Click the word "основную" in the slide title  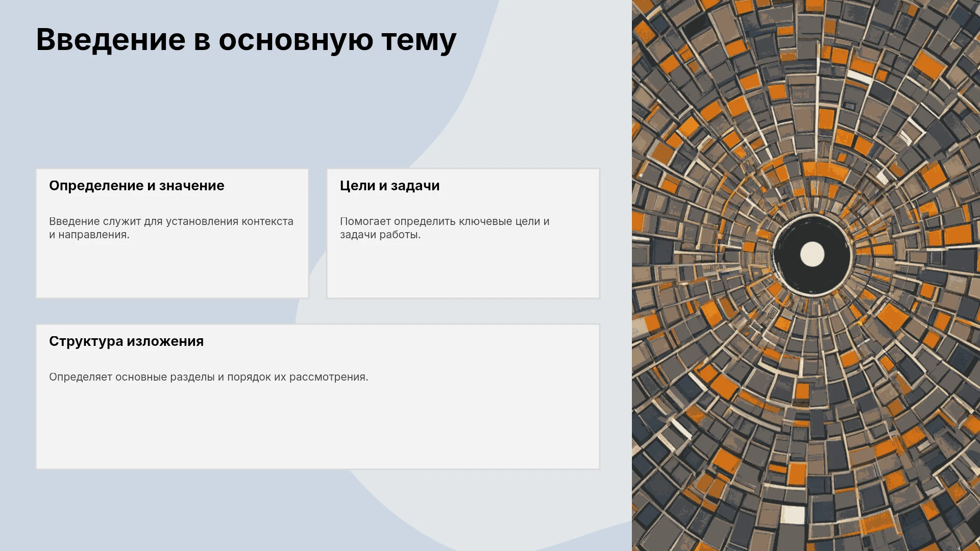tap(296, 41)
